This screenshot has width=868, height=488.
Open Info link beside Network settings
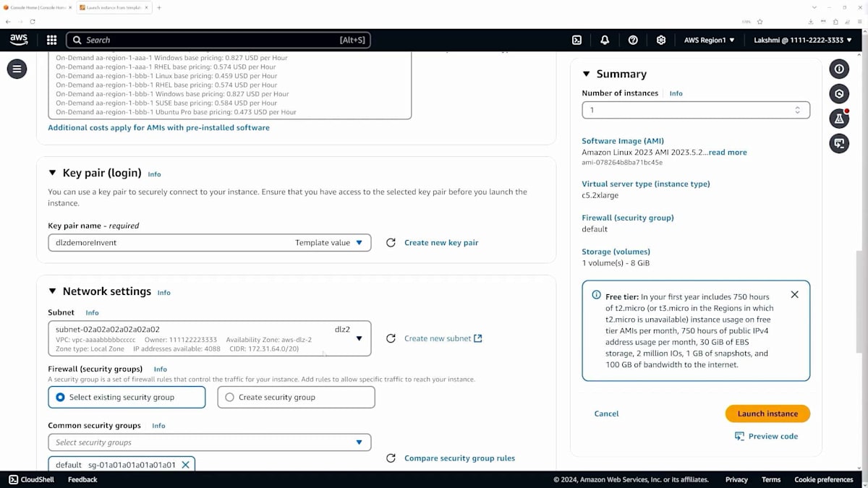164,293
